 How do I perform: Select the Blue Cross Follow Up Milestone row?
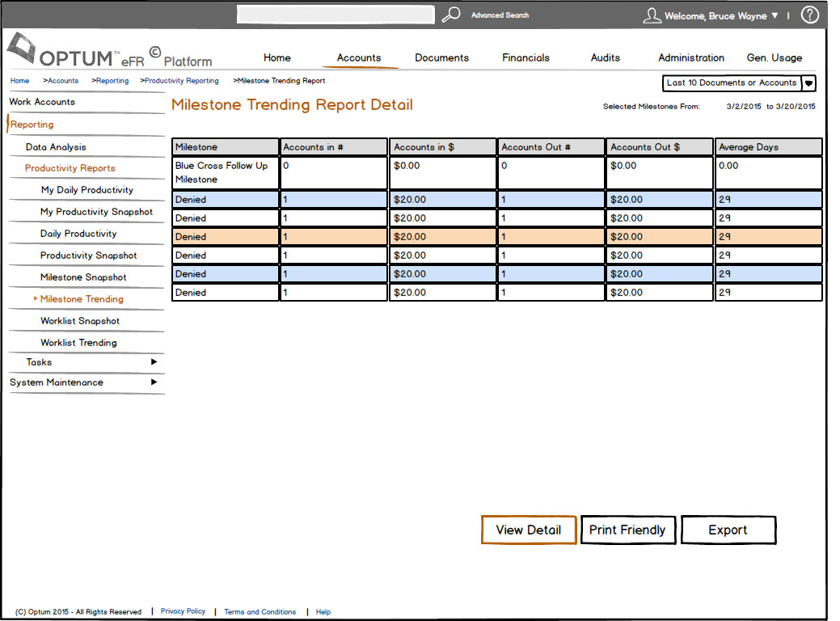tap(222, 172)
